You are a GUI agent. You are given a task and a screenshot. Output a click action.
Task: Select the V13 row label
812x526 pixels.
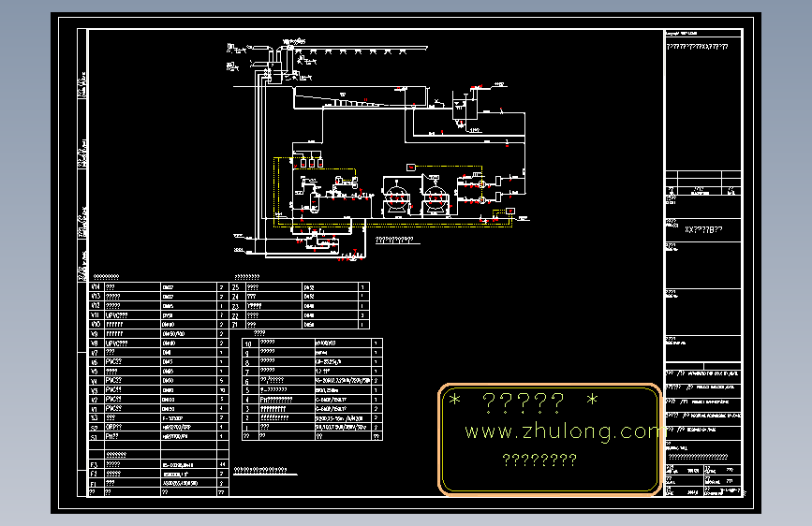pyautogui.click(x=96, y=296)
